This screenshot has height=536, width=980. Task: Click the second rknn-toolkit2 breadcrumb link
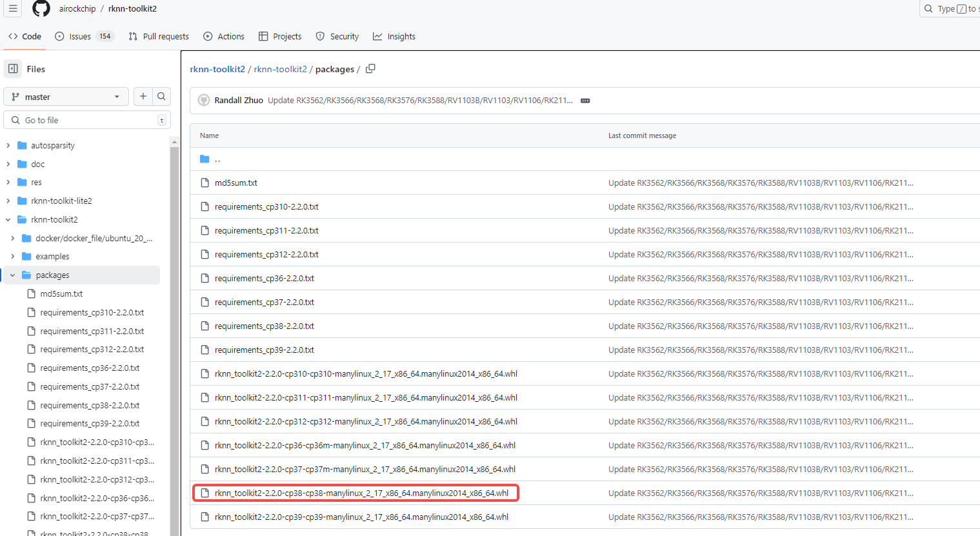pyautogui.click(x=281, y=69)
